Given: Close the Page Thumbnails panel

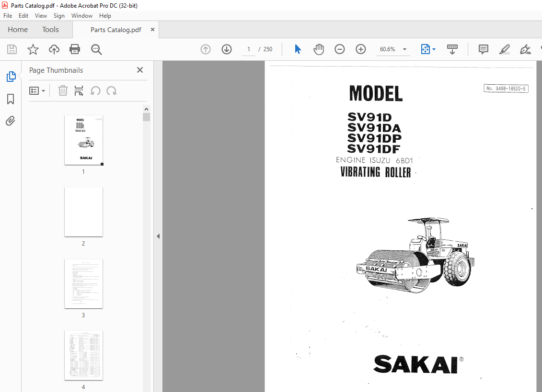Looking at the screenshot, I should pos(140,70).
